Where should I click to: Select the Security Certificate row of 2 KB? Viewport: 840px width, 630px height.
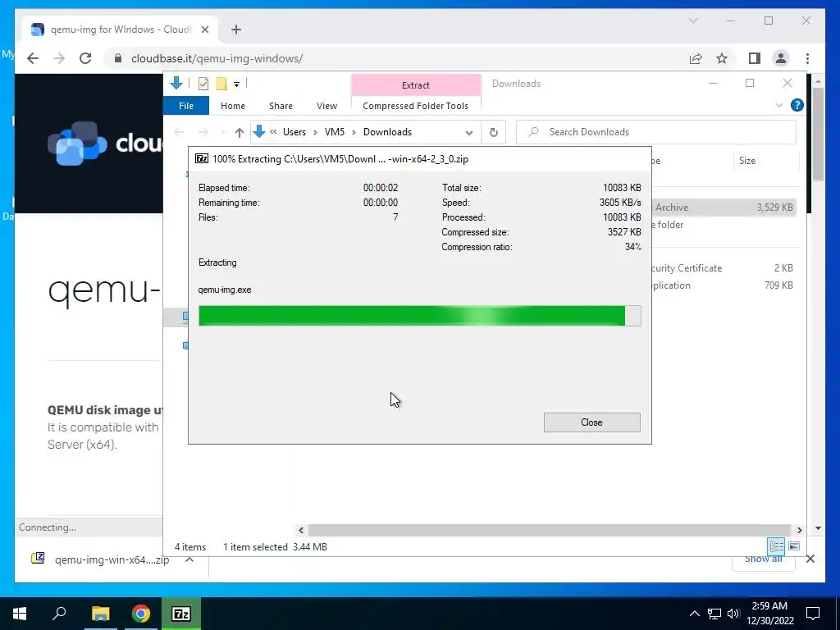click(724, 268)
